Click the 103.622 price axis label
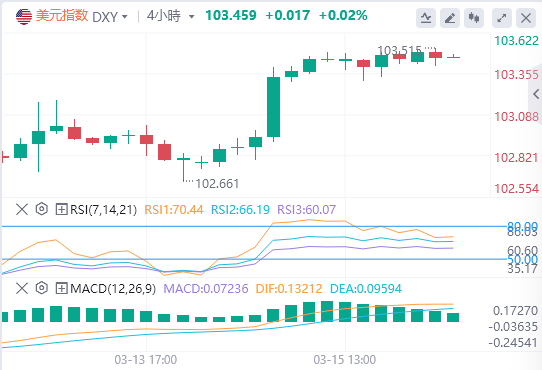Image resolution: width=542 pixels, height=370 pixels. (516, 41)
